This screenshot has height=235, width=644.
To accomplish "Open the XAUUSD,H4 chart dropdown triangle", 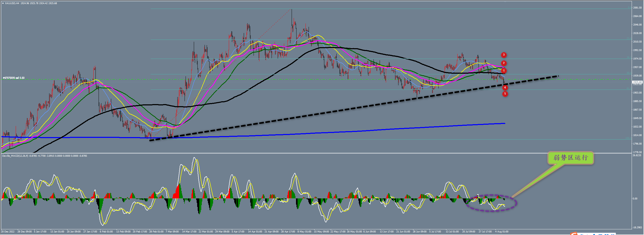I will coord(3,3).
